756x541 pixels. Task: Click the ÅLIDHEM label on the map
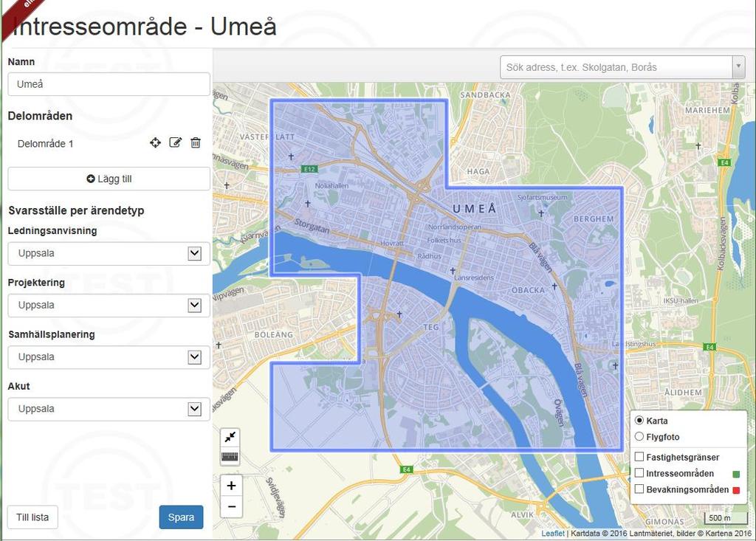tap(683, 392)
